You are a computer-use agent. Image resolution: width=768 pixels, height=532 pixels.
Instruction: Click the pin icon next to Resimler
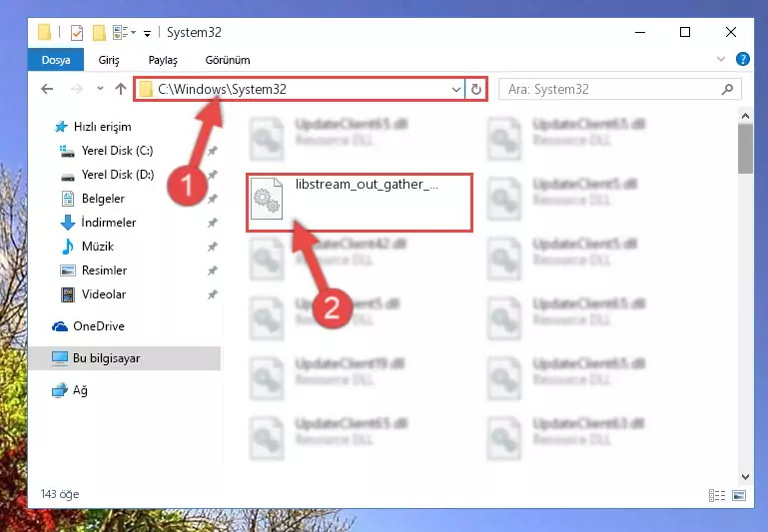[212, 270]
